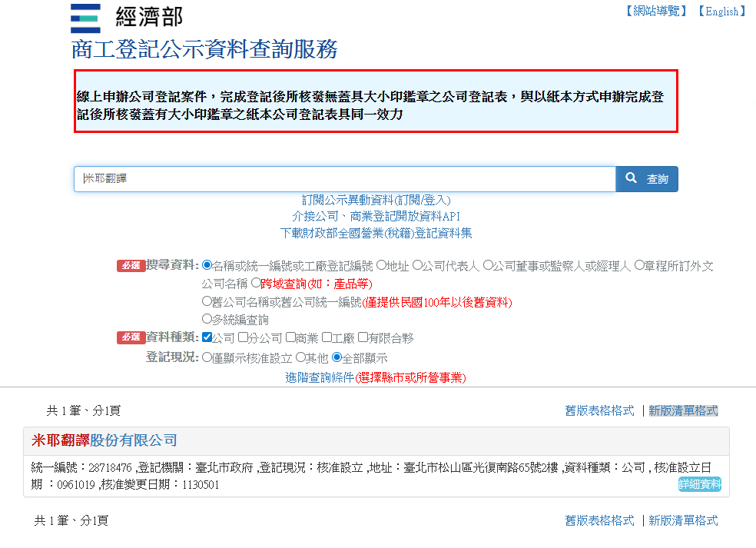Open 介接公司、商業登記開放資料API link
This screenshot has height=548, width=756.
[376, 216]
